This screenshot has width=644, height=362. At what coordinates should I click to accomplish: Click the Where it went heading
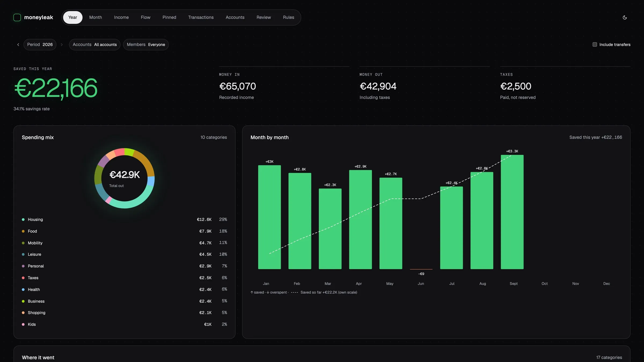(38, 357)
